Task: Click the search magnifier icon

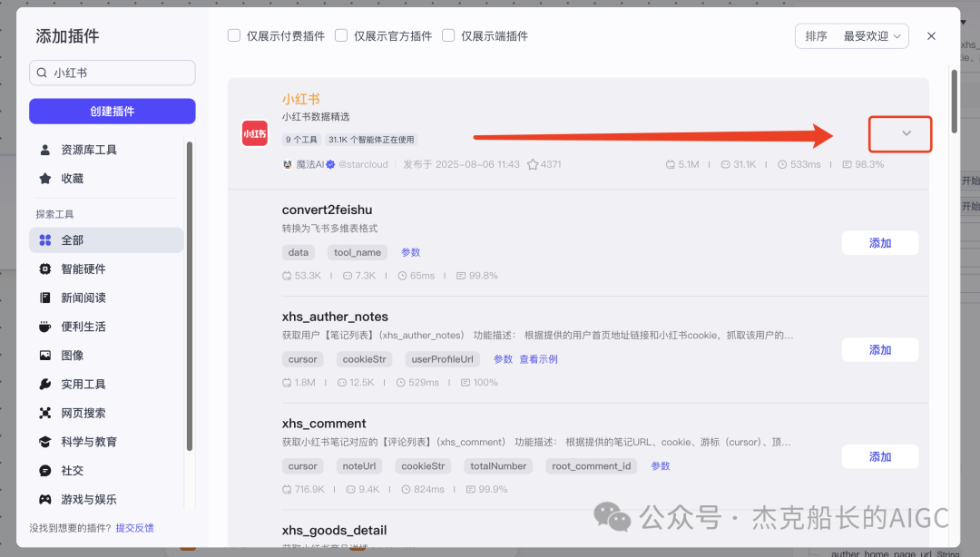Action: 42,73
